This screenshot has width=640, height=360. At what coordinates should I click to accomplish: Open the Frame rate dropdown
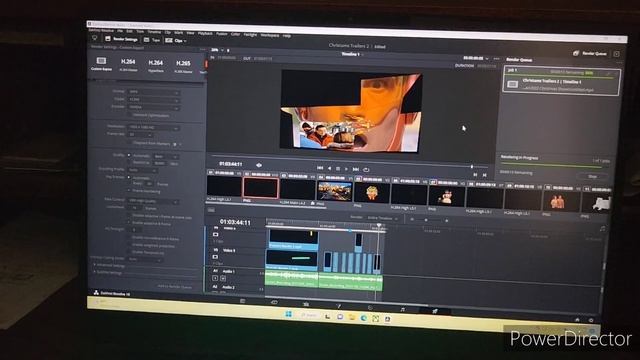pos(140,134)
